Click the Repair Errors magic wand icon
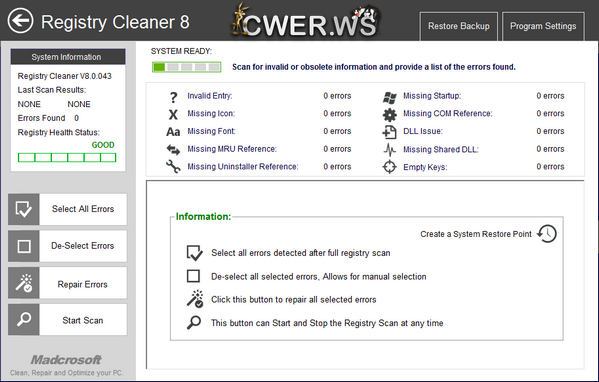 pos(24,283)
